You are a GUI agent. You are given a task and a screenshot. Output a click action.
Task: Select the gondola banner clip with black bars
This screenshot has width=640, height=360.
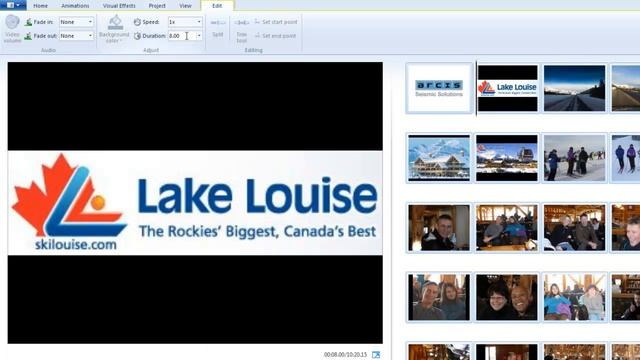pyautogui.click(x=507, y=158)
